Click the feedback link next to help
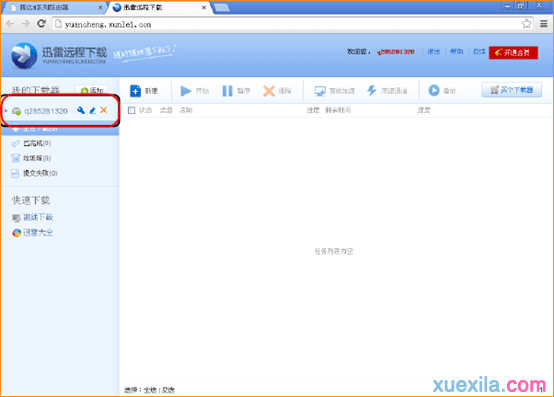This screenshot has height=397, width=554. pos(479,52)
